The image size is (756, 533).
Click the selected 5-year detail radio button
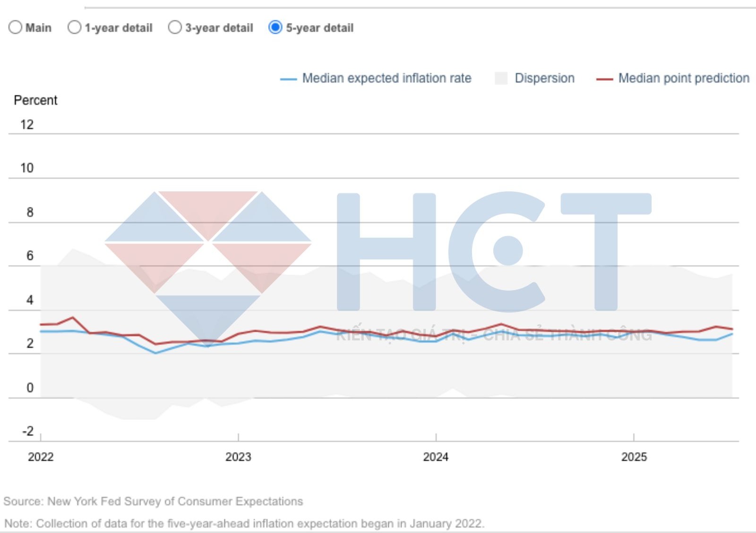pyautogui.click(x=275, y=27)
